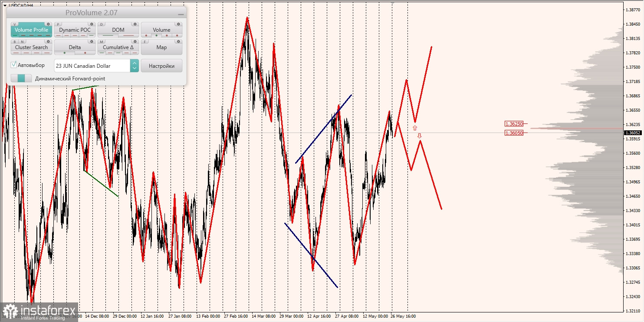This screenshot has width=644, height=322.
Task: Select the red up-arrow marker on chart
Action: pyautogui.click(x=415, y=128)
